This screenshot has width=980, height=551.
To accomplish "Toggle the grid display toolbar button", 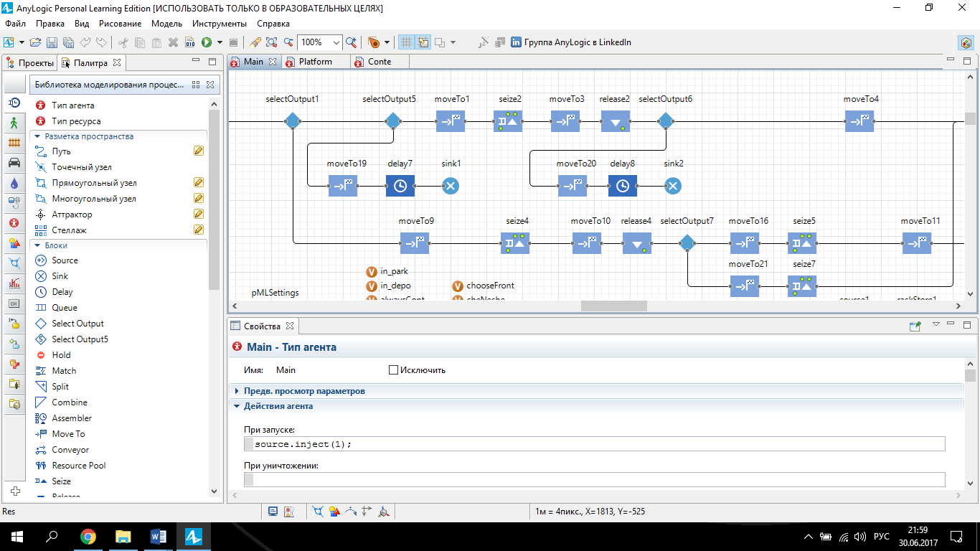I will click(406, 42).
